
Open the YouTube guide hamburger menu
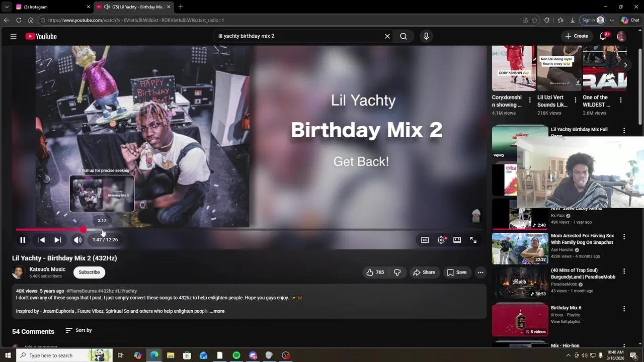(14, 36)
